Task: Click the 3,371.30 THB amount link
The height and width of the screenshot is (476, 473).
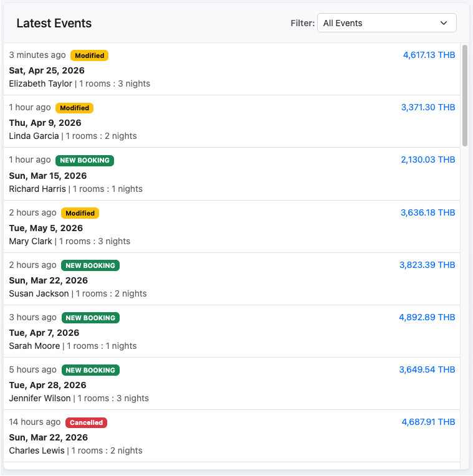Action: tap(428, 107)
